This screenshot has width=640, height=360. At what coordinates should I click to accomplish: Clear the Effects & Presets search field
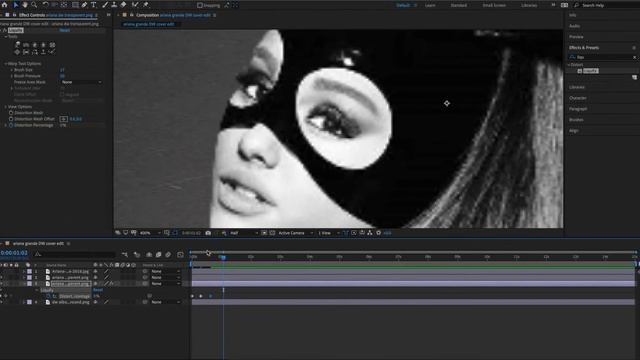(634, 58)
